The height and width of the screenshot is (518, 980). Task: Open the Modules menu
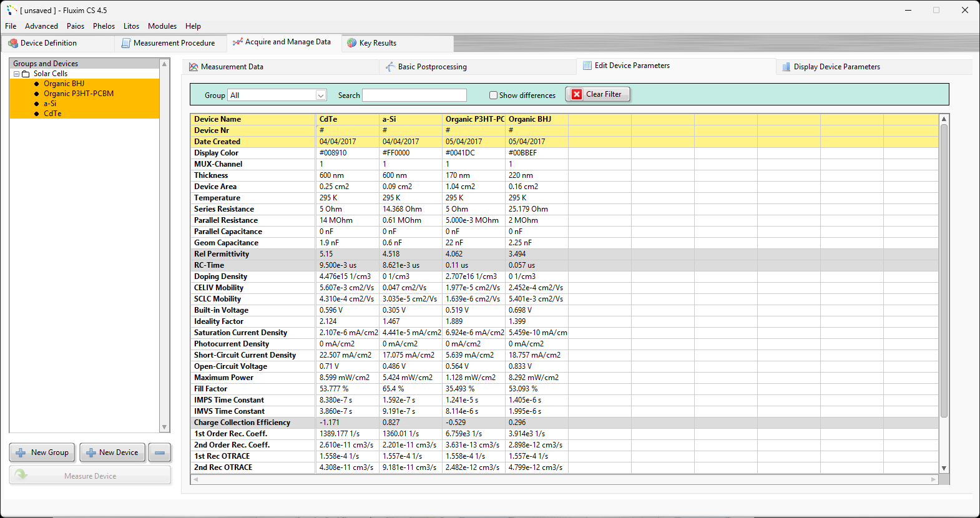tap(162, 26)
